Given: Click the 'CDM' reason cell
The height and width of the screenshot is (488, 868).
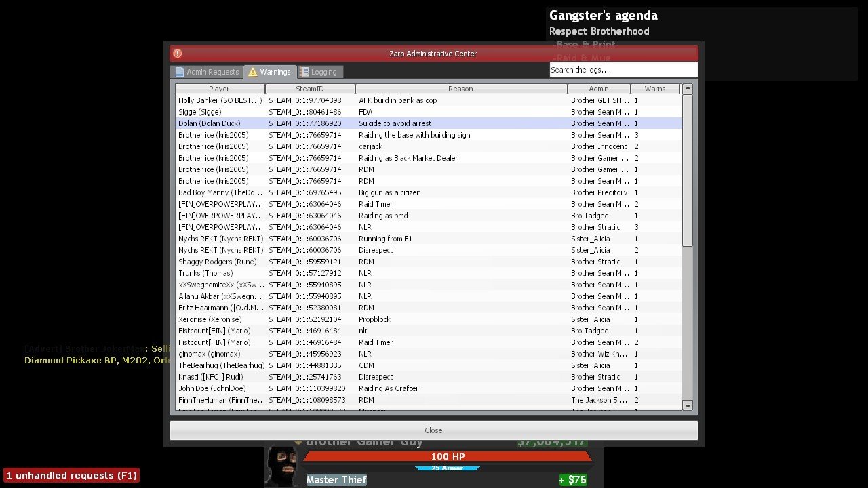Looking at the screenshot, I should tap(366, 365).
